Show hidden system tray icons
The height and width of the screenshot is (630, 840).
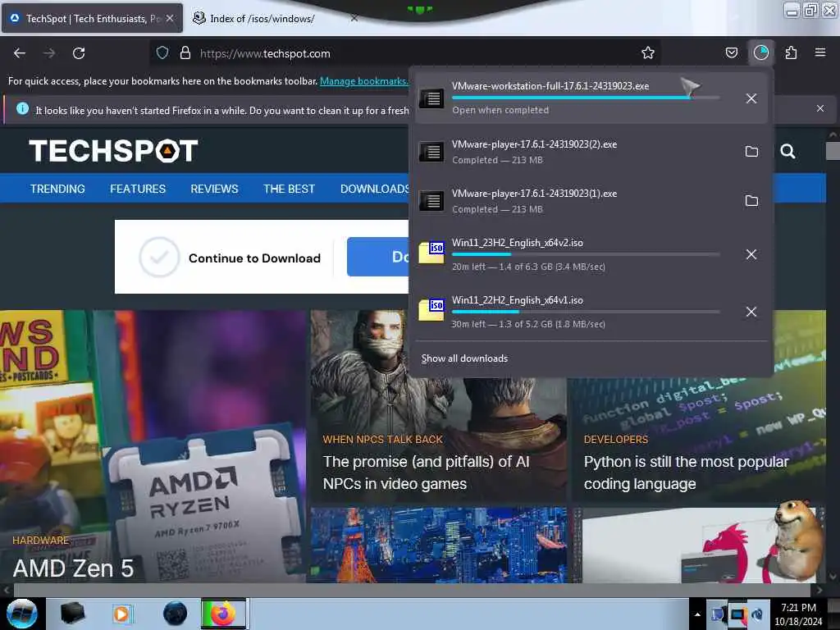697,614
